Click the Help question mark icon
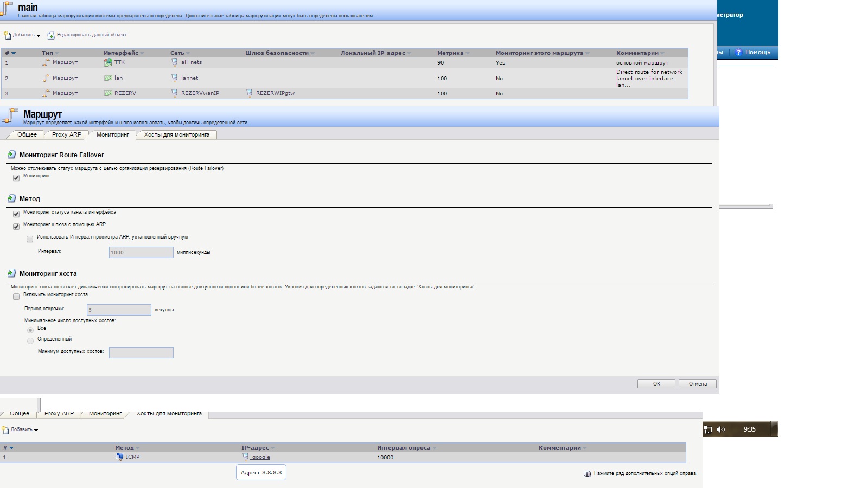This screenshot has height=488, width=868. [738, 52]
